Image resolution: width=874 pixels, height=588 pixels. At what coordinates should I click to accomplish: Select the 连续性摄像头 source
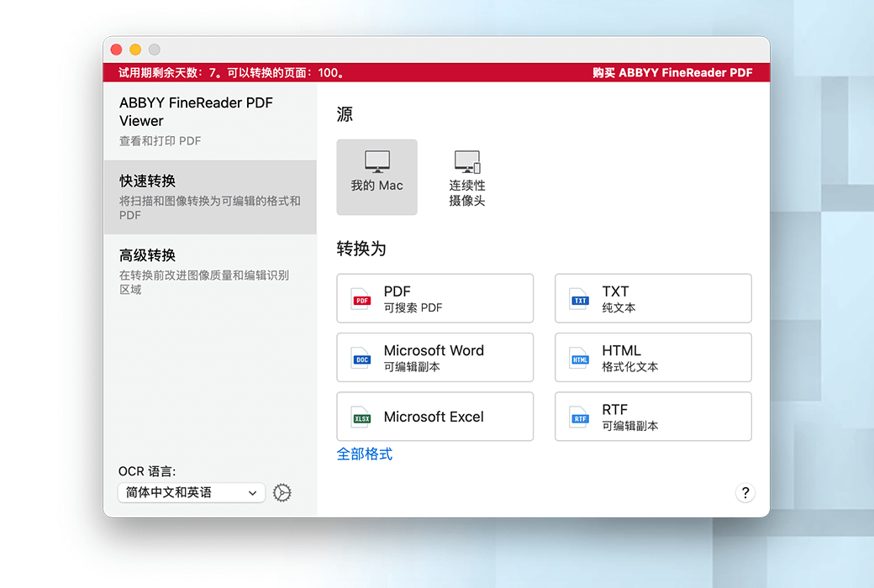(466, 177)
